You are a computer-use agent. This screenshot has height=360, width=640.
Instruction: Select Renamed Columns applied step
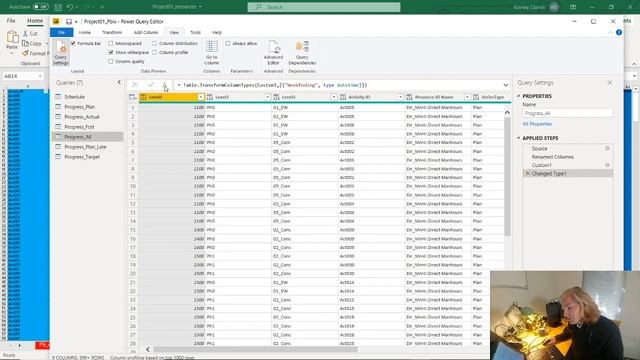point(568,157)
